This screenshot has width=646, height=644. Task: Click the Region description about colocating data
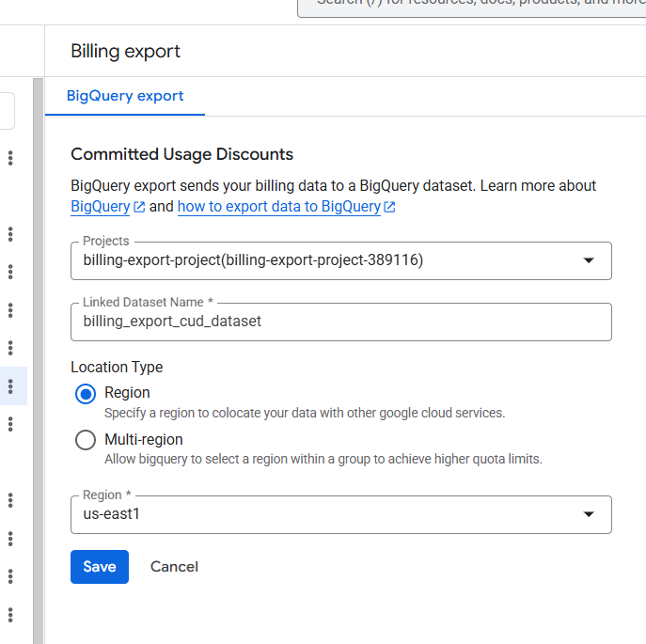pos(305,413)
